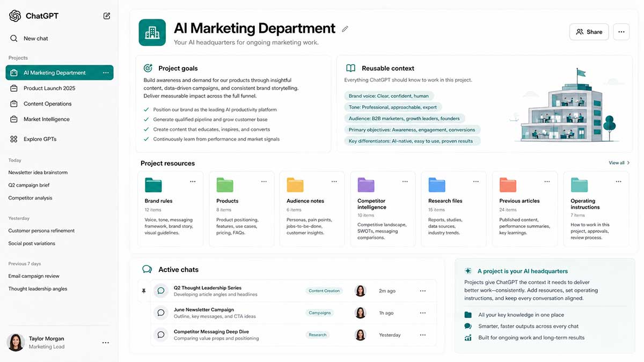Click the Share button

click(589, 32)
